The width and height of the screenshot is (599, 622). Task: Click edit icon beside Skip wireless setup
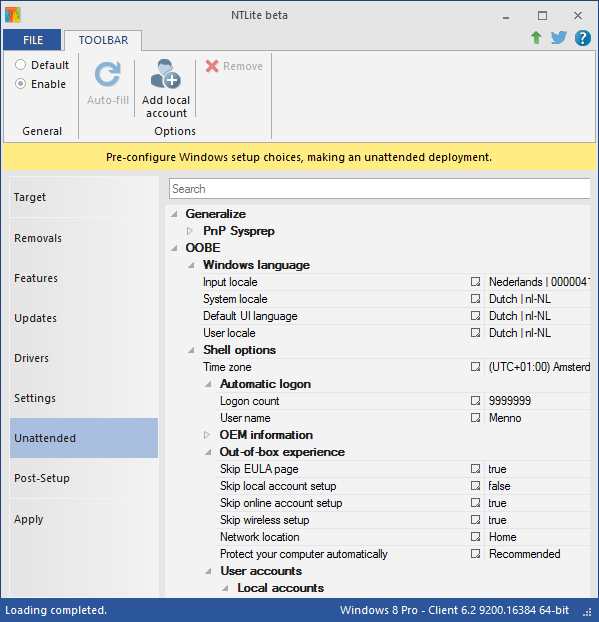pos(475,520)
